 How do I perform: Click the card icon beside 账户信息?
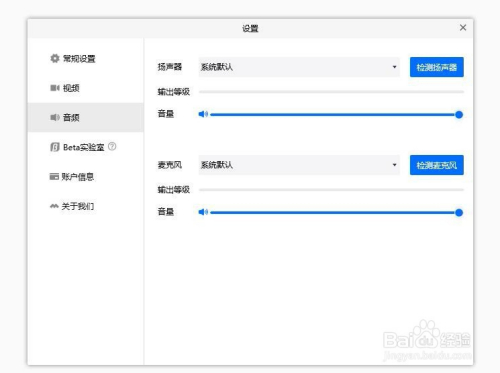54,176
